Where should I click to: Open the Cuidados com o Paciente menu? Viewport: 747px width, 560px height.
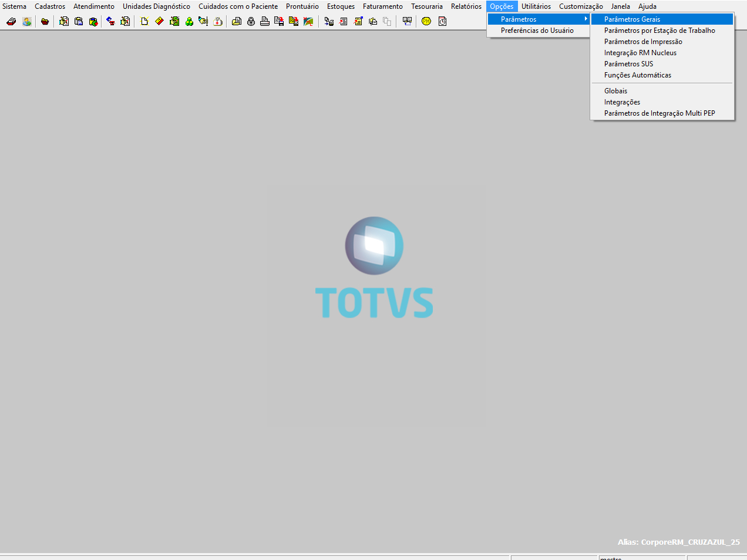tap(238, 6)
